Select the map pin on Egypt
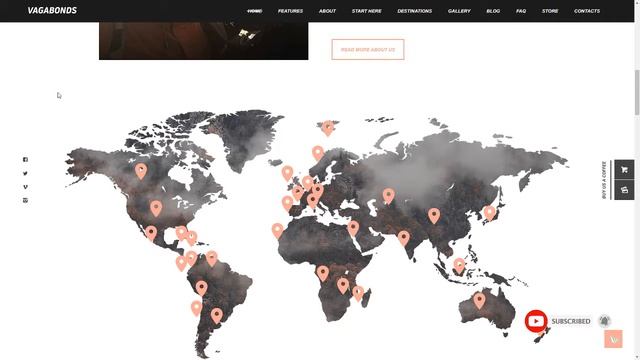 [x=353, y=229]
